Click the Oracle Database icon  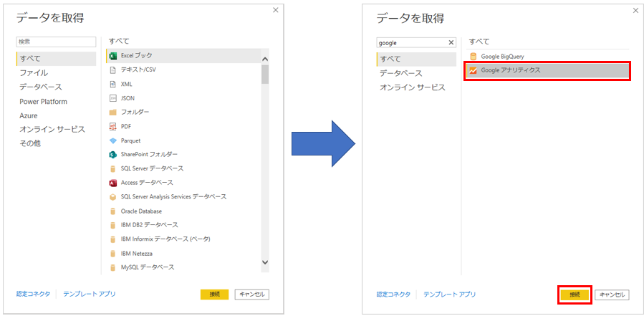tap(113, 211)
